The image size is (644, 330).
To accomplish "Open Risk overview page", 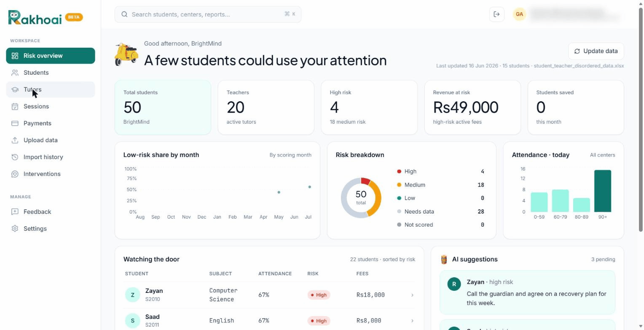I will tap(51, 56).
